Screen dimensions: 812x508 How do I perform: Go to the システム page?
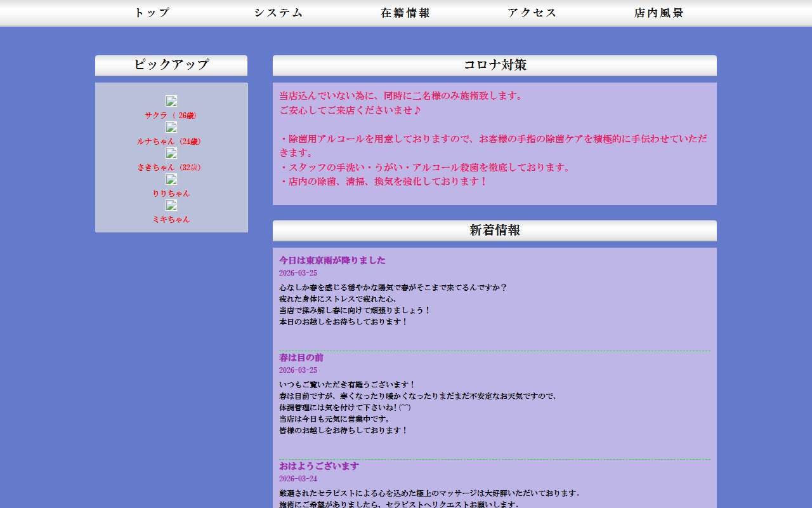tap(278, 13)
